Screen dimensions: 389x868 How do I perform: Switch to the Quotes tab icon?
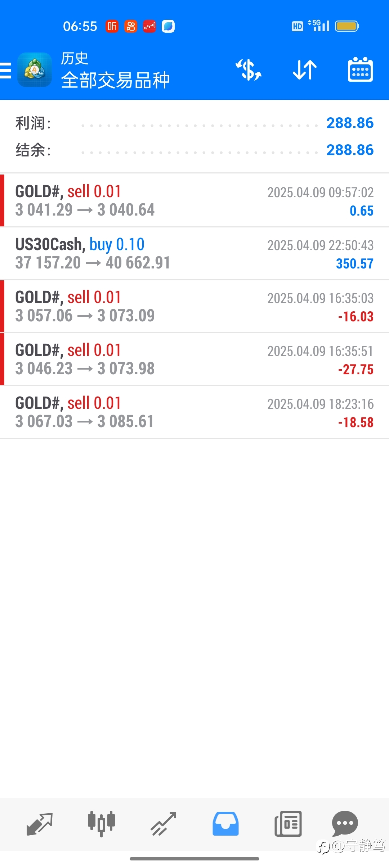40,824
